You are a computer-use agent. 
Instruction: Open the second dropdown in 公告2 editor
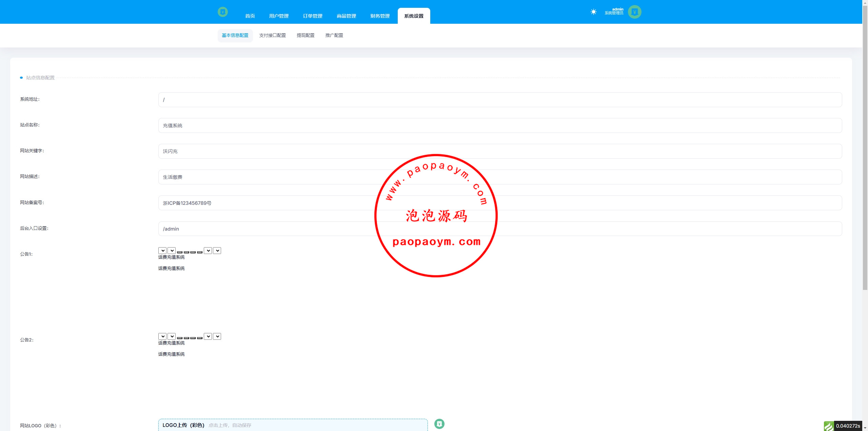pos(172,336)
